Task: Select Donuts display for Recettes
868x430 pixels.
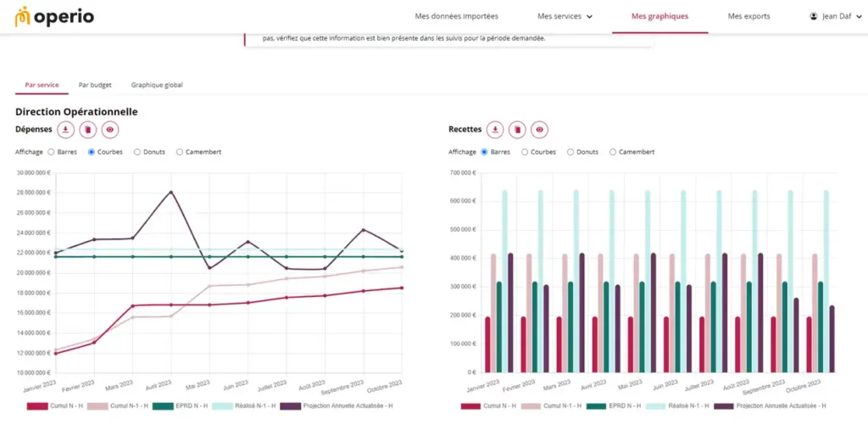Action: click(570, 152)
